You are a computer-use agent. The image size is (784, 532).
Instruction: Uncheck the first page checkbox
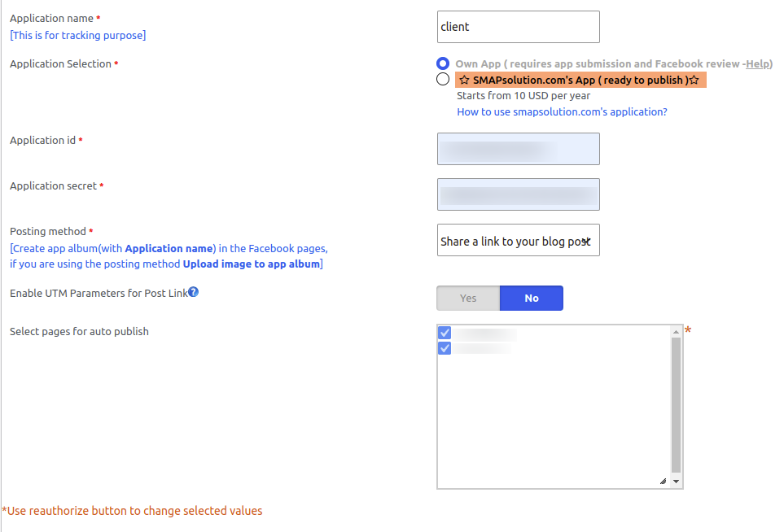click(445, 333)
